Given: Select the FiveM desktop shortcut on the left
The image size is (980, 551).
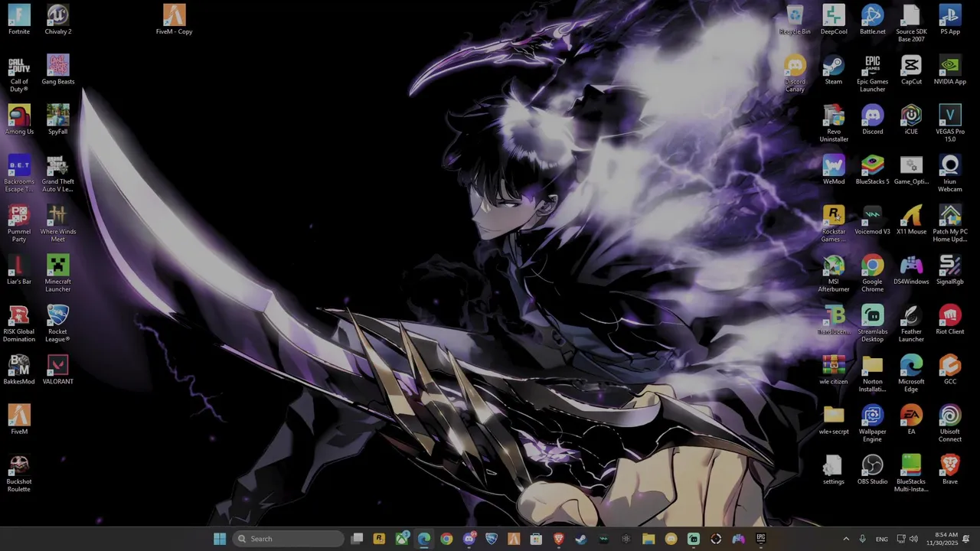Looking at the screenshot, I should point(19,420).
